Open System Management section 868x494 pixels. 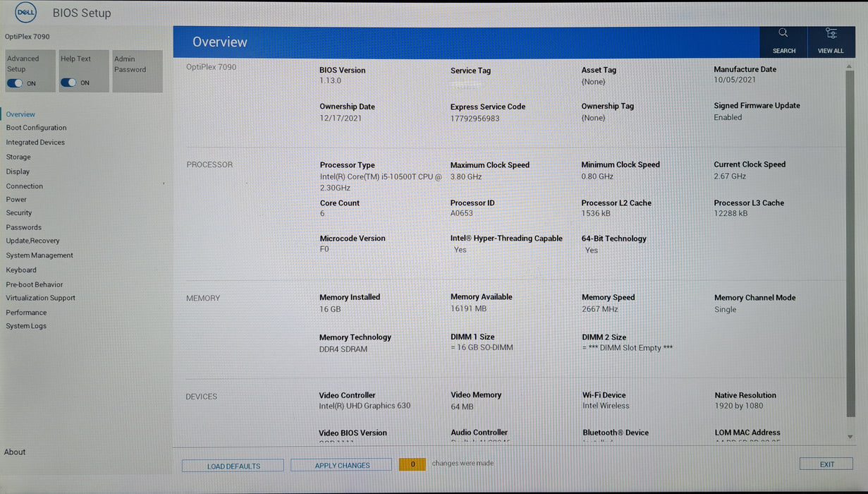[x=39, y=255]
